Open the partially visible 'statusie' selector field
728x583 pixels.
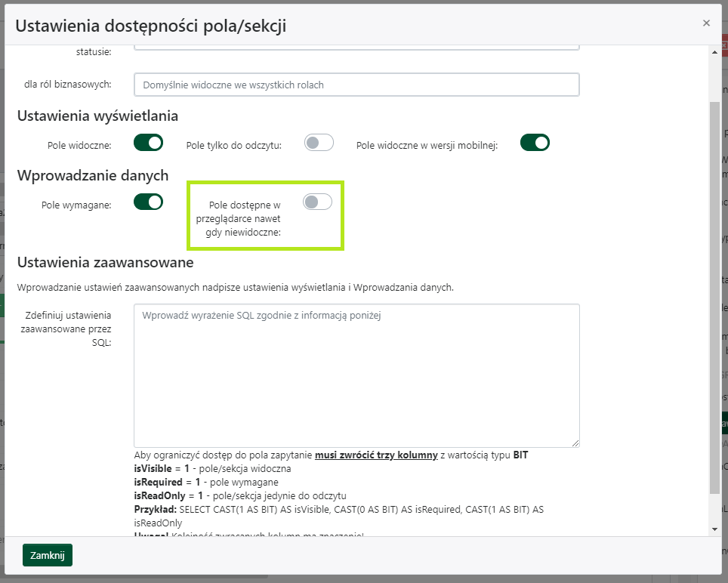356,48
